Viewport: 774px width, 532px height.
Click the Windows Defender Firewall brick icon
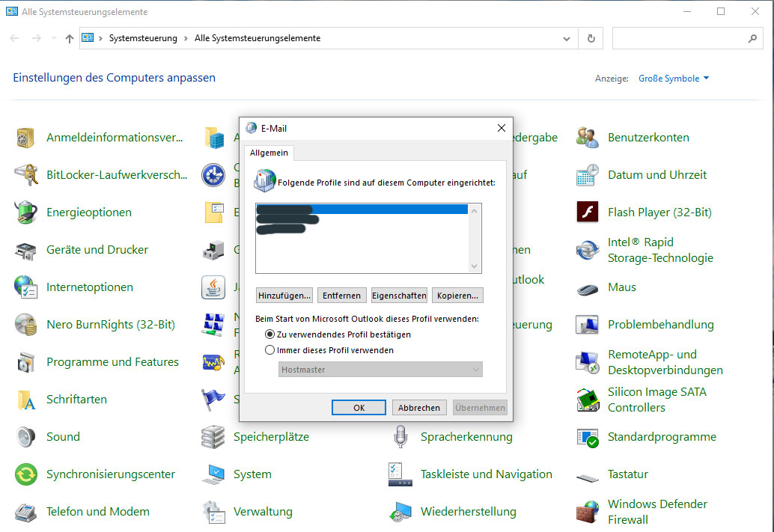point(588,512)
